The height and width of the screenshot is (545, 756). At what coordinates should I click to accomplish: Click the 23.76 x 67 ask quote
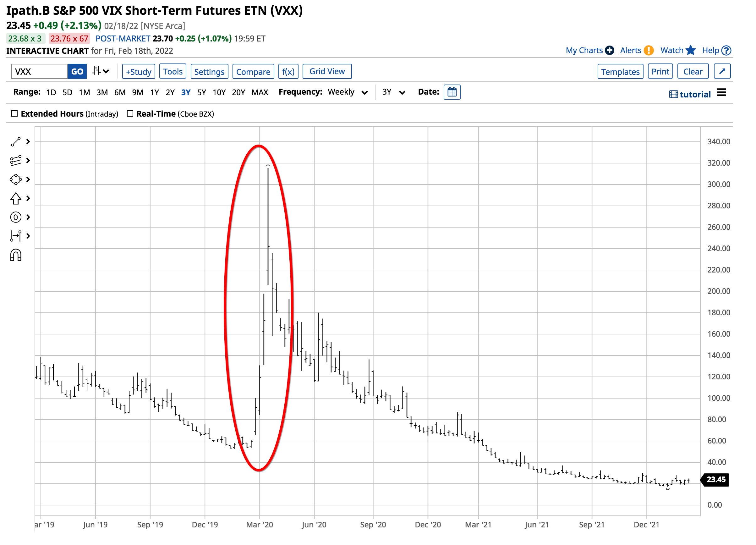tap(69, 38)
